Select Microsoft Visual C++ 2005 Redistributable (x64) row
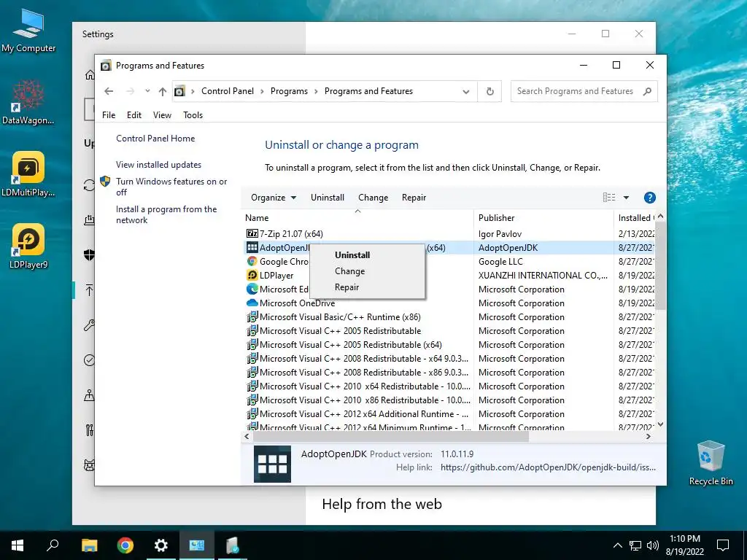The width and height of the screenshot is (747, 560). pos(448,345)
